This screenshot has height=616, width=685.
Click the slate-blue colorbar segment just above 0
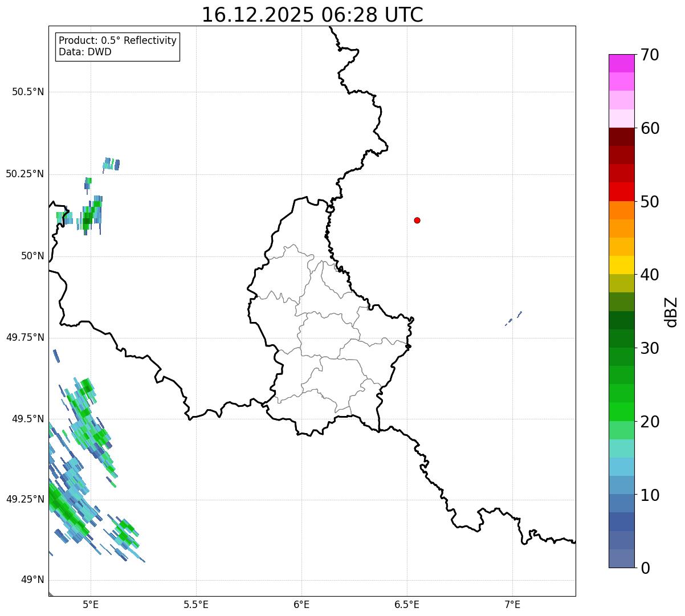pyautogui.click(x=621, y=558)
